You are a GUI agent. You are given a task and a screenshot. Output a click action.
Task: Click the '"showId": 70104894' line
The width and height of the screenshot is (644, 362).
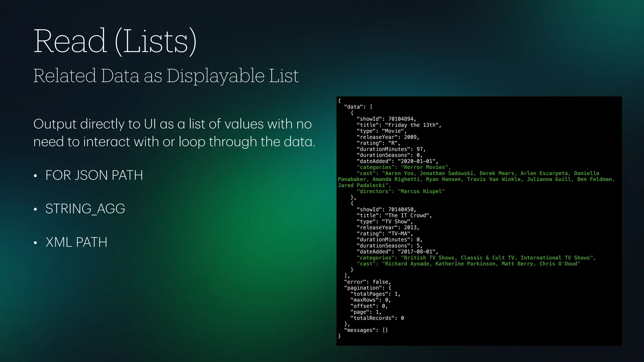[x=386, y=119]
